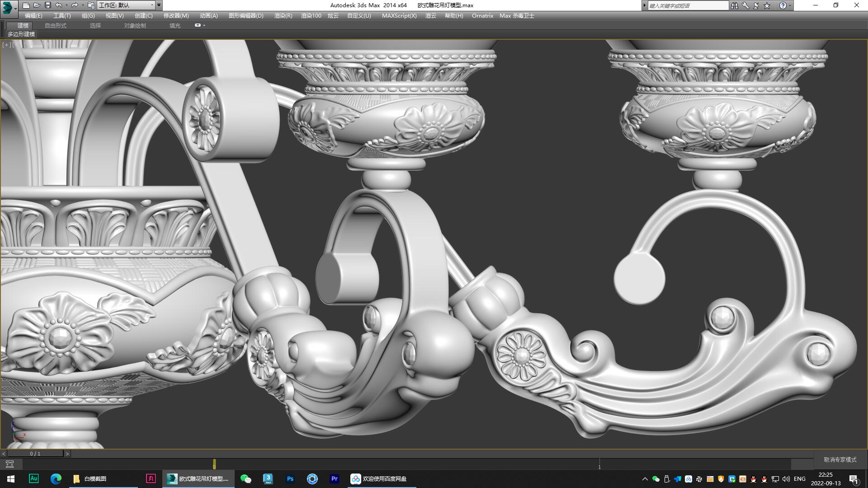Click the timeline slider at frame 0
This screenshot has width=868, height=488.
[214, 465]
